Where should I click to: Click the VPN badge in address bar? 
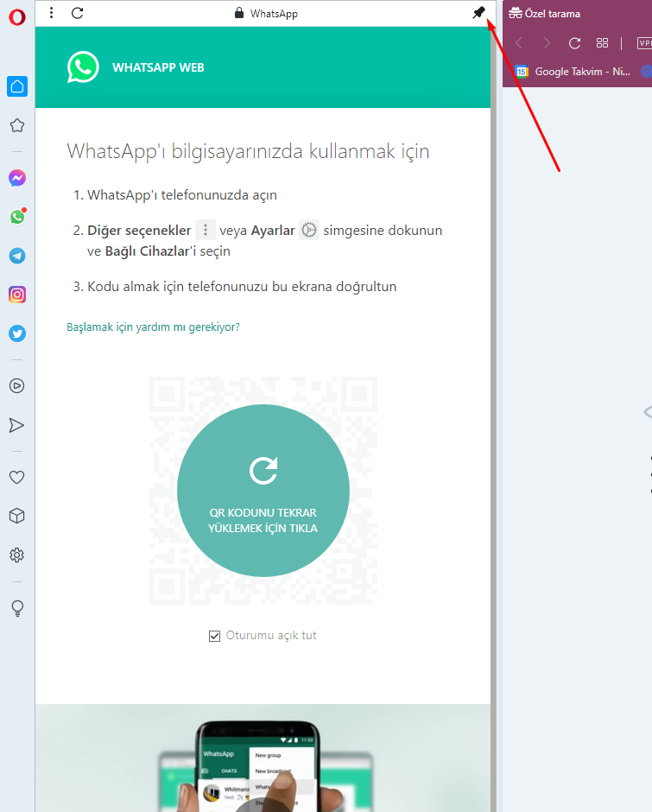click(645, 43)
